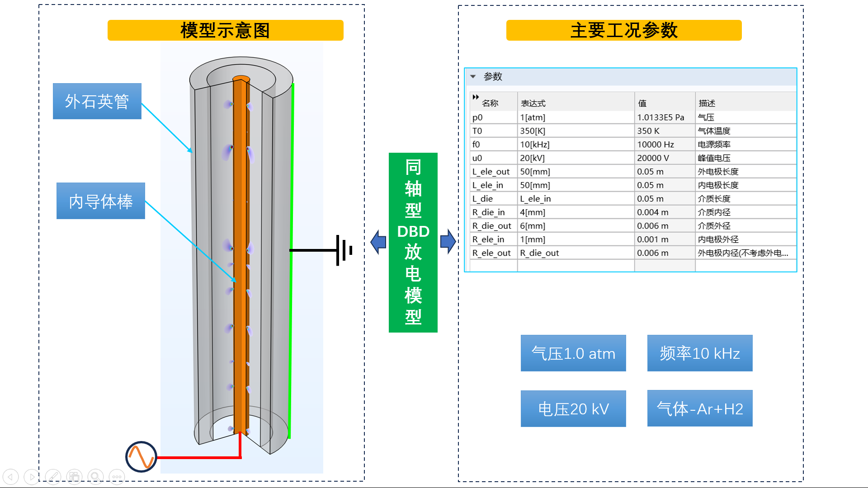This screenshot has width=868, height=488.
Task: Select 20[kV] expression cell for u0
Action: 532,158
